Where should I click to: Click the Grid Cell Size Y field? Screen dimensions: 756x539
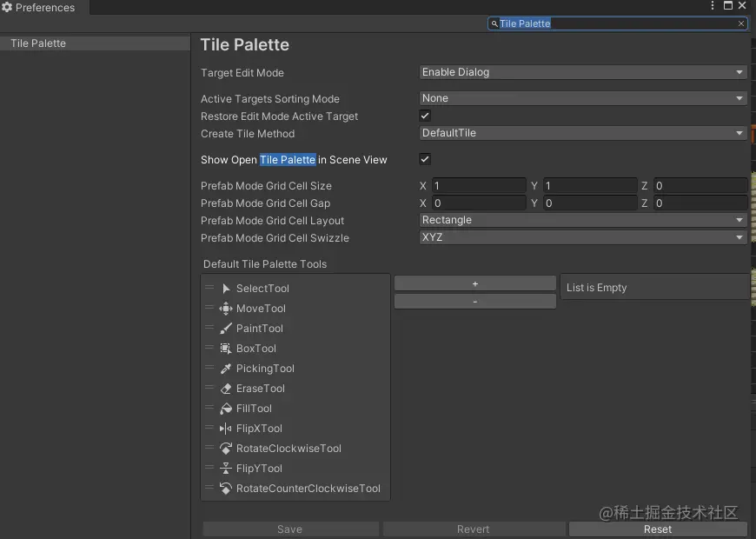[590, 186]
